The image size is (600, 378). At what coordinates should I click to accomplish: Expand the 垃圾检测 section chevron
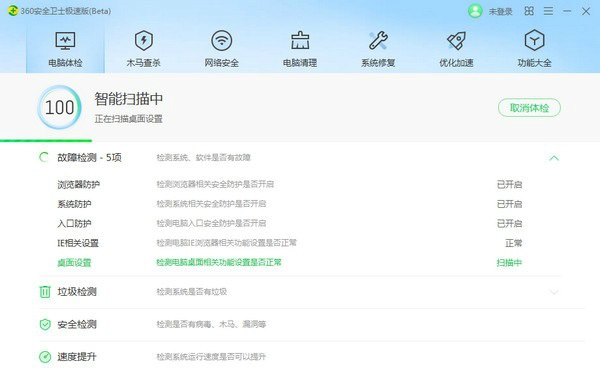(554, 292)
